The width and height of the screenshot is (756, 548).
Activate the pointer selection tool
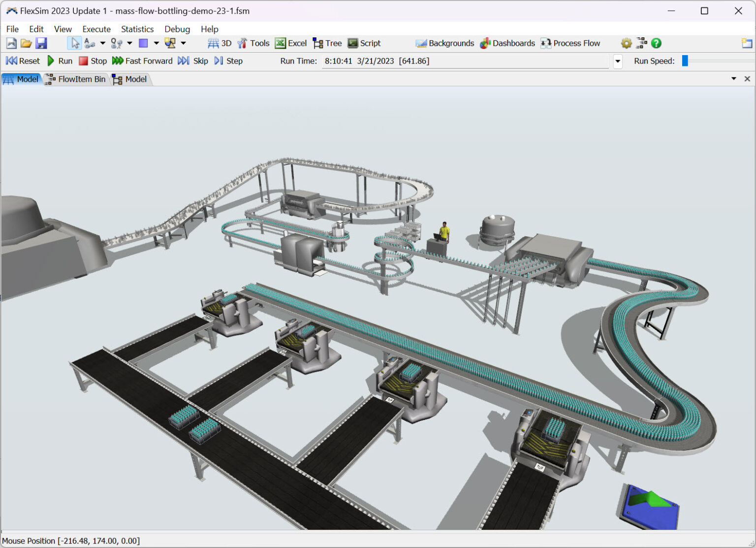point(74,43)
